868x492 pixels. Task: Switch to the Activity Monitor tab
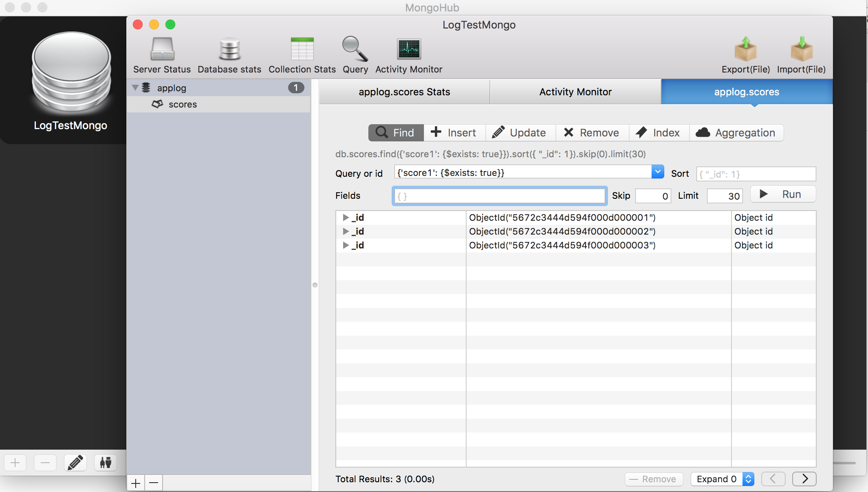tap(575, 92)
